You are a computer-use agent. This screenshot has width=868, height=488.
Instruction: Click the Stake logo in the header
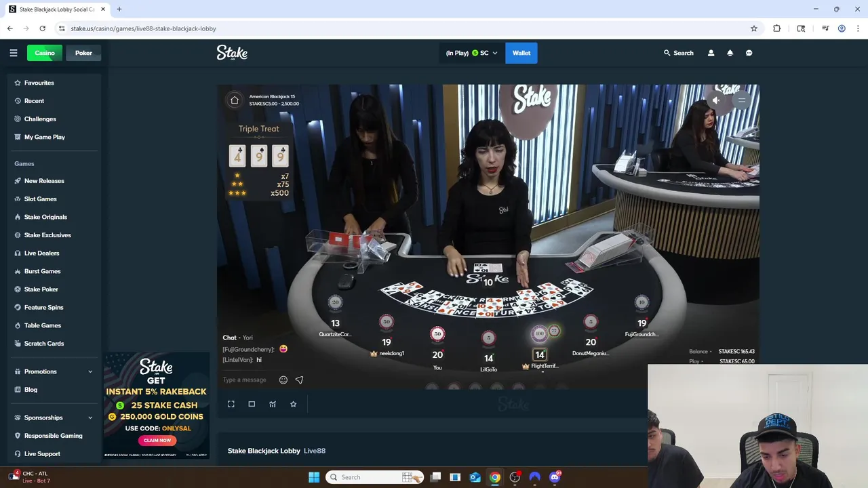tap(232, 53)
